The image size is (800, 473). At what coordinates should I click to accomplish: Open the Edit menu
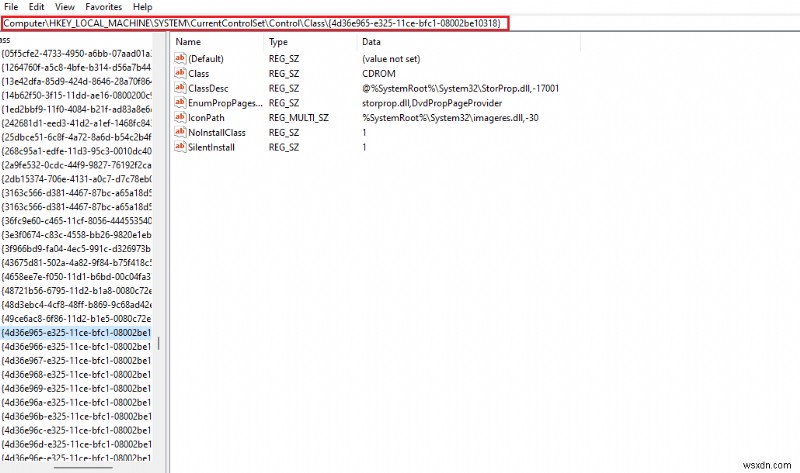click(36, 7)
